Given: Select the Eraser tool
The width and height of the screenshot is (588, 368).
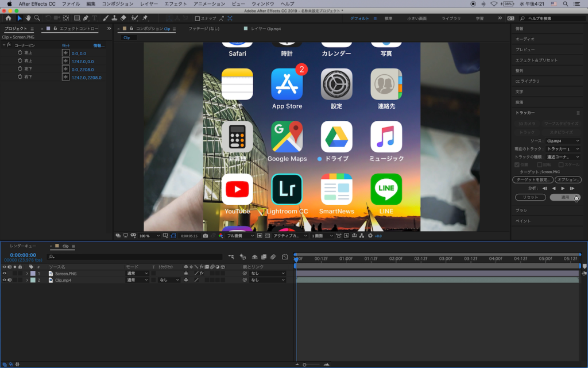Looking at the screenshot, I should [123, 18].
